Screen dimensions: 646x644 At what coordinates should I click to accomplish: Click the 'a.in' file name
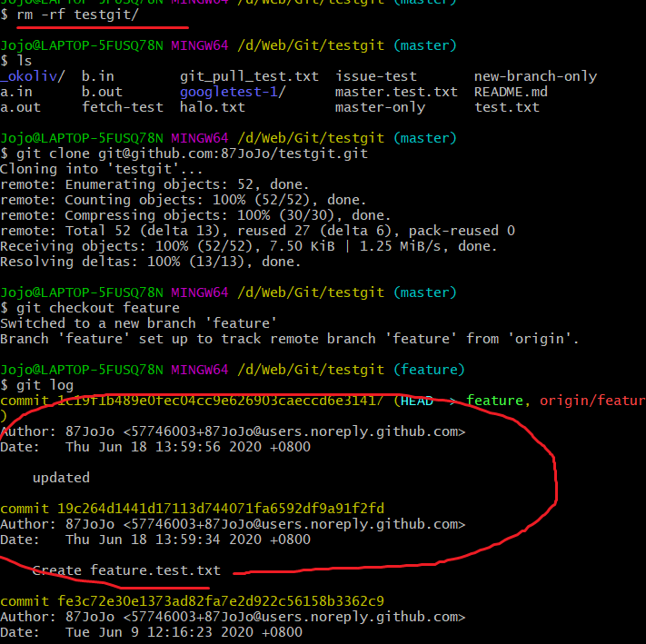(16, 92)
